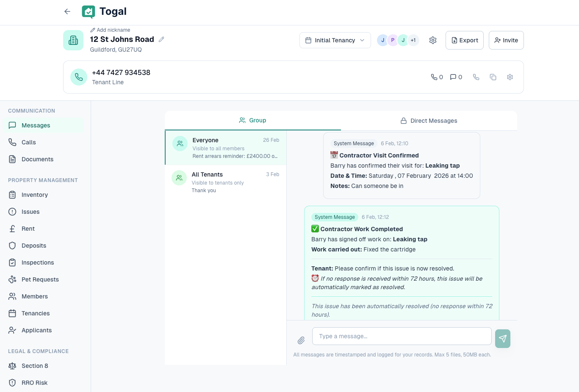Select the Inspections sidebar icon
This screenshot has height=392, width=579.
pyautogui.click(x=13, y=262)
